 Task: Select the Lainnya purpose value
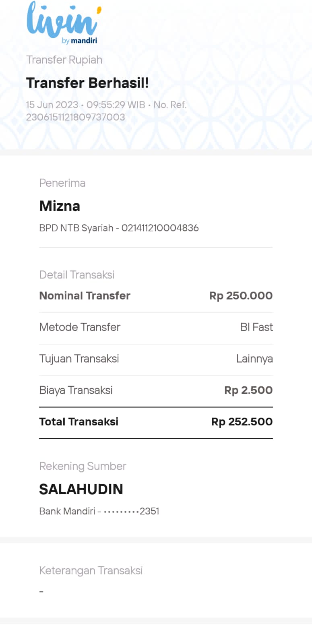click(x=254, y=359)
